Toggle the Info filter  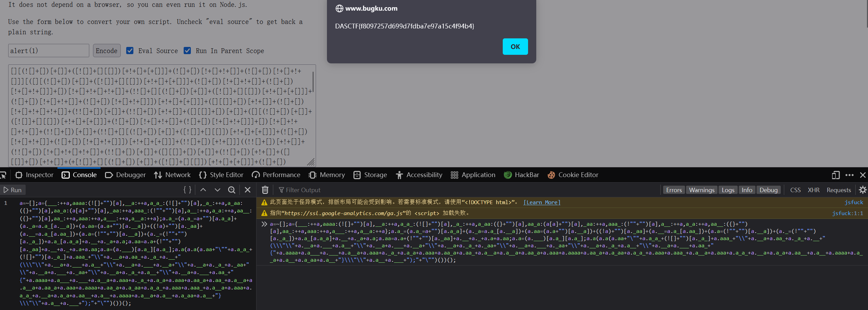point(747,190)
